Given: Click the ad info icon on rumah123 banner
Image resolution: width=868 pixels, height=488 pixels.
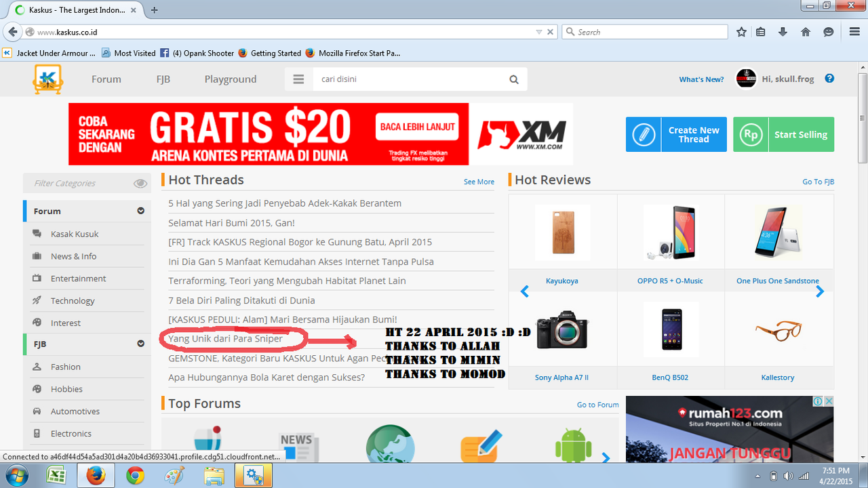Looking at the screenshot, I should coord(818,401).
